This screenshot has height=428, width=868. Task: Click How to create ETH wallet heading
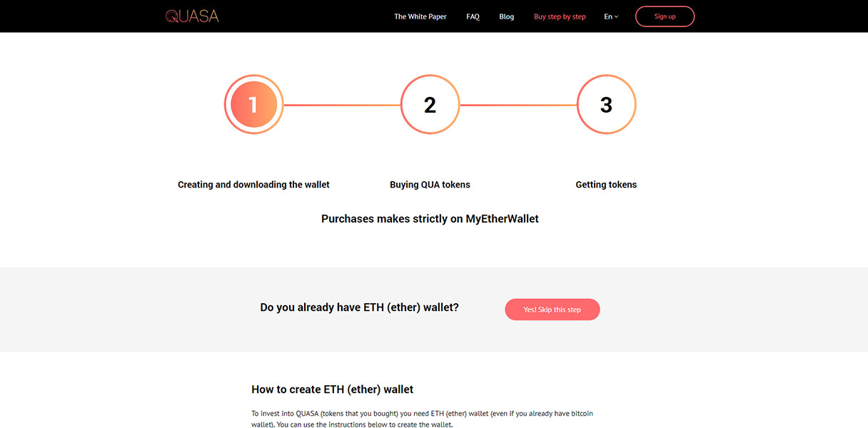[333, 389]
